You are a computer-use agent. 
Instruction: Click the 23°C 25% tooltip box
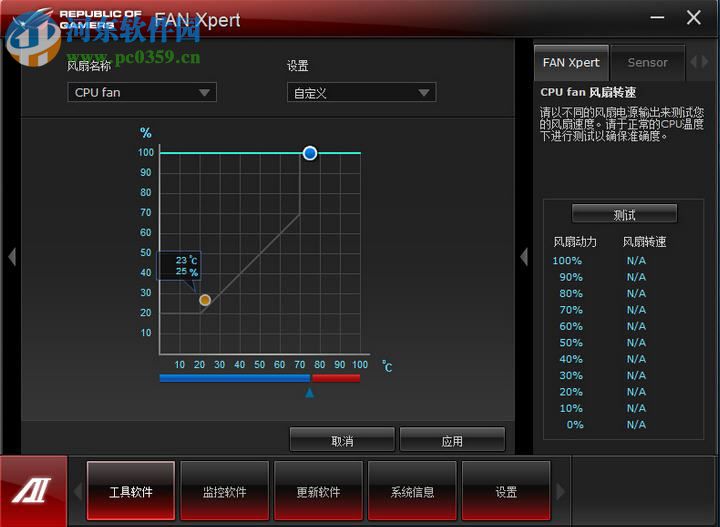(x=180, y=265)
